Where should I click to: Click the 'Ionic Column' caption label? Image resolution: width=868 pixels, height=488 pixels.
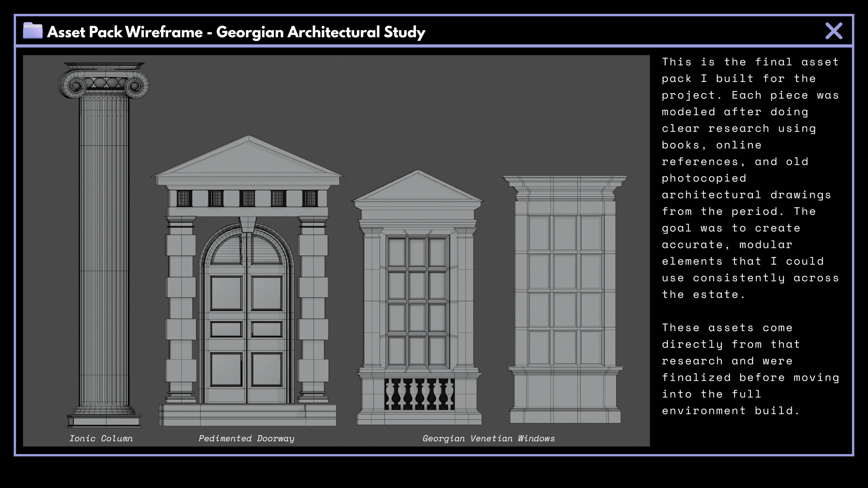click(x=101, y=438)
